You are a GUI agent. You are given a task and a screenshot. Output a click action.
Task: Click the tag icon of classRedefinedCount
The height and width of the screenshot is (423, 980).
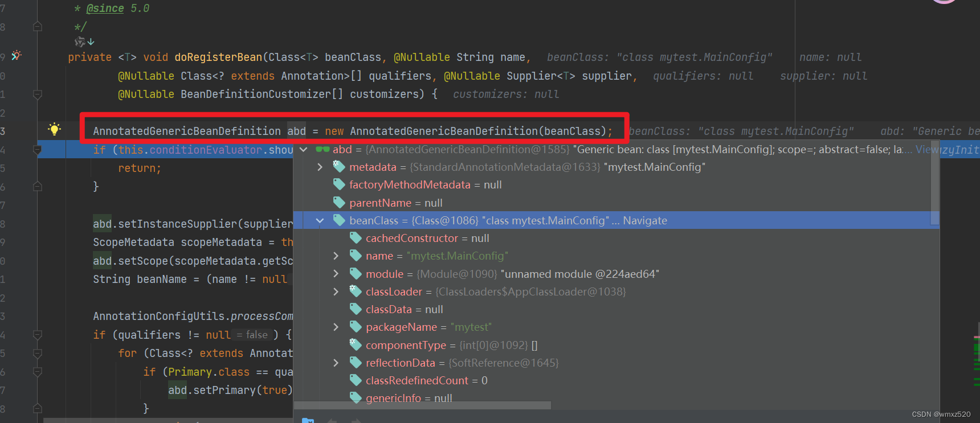click(x=356, y=380)
